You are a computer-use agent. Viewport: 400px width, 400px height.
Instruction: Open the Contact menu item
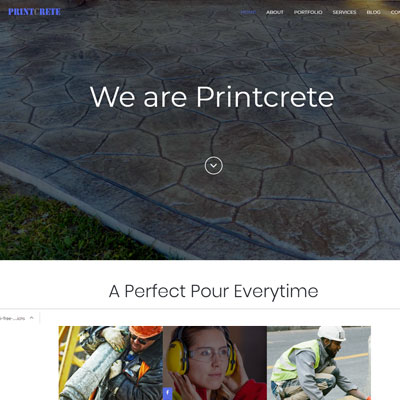[395, 12]
